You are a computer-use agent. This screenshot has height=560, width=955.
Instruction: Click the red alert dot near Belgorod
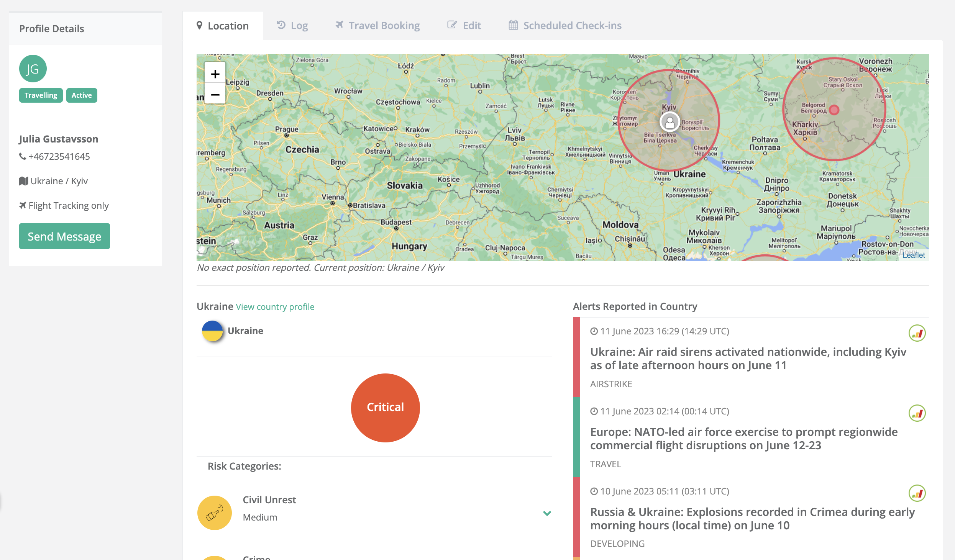[834, 110]
